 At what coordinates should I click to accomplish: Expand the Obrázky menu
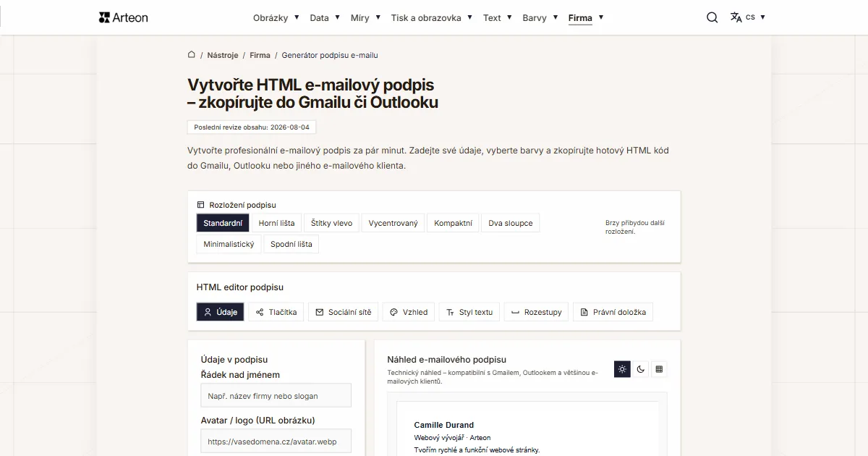276,18
